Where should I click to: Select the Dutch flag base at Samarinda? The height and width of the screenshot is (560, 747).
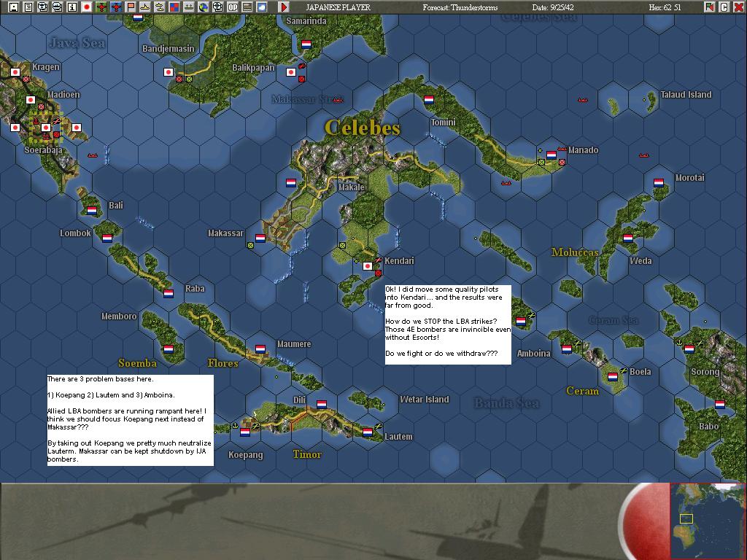(306, 44)
